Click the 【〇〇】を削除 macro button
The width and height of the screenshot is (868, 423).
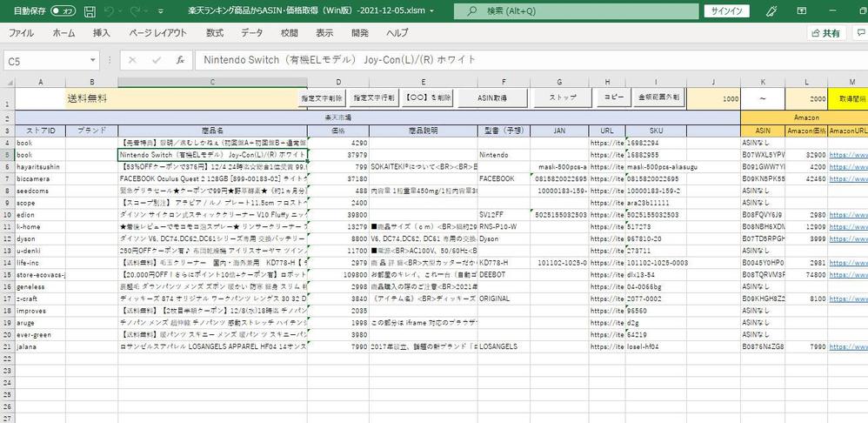[427, 98]
